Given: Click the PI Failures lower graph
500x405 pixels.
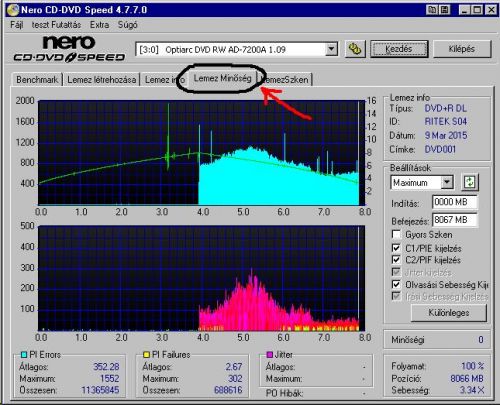Looking at the screenshot, I should (x=202, y=278).
